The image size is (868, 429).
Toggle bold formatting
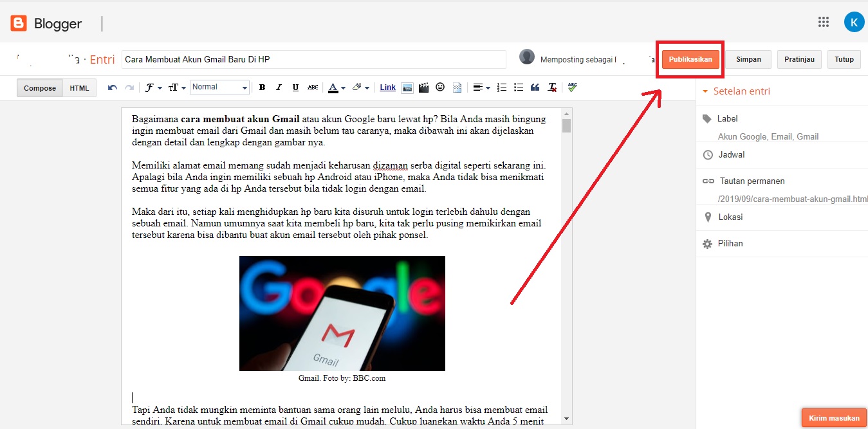[262, 87]
